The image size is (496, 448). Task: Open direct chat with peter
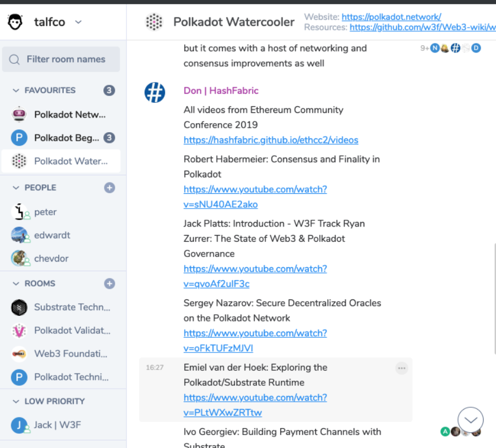[x=45, y=212]
